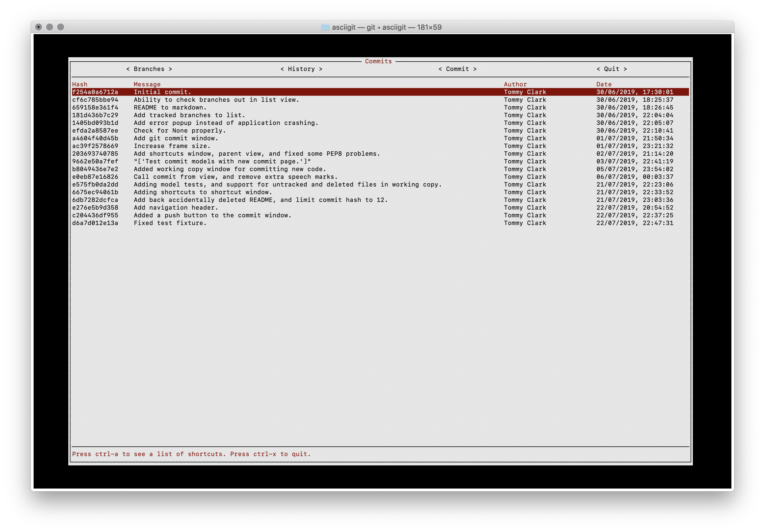Viewport: 765px width, 532px height.
Task: Select the Initial commit row
Action: click(x=162, y=92)
